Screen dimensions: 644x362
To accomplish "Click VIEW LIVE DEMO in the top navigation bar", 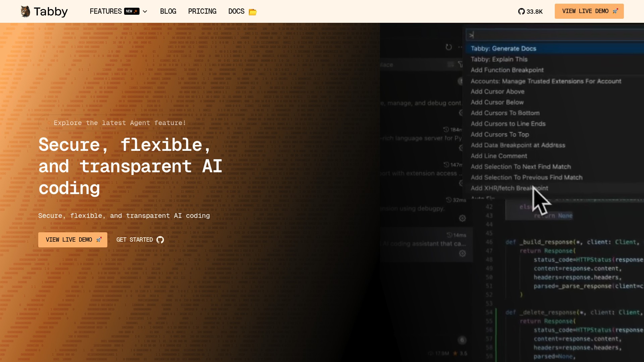I will [x=589, y=11].
